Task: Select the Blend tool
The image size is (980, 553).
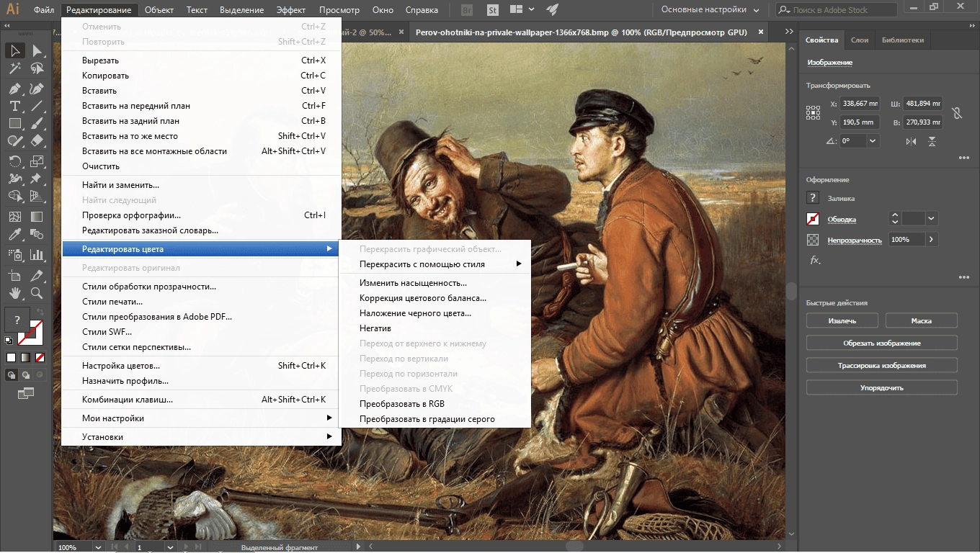Action: click(x=37, y=235)
